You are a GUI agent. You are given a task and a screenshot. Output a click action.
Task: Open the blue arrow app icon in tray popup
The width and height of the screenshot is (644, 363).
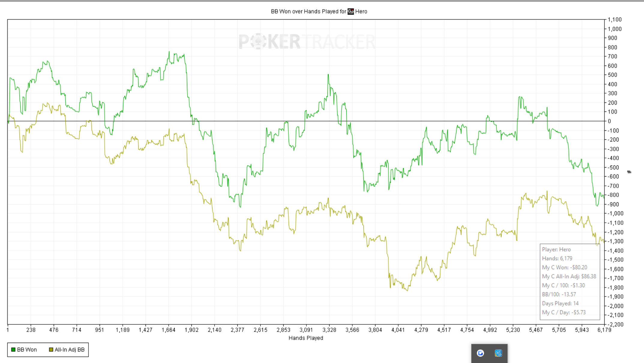480,353
